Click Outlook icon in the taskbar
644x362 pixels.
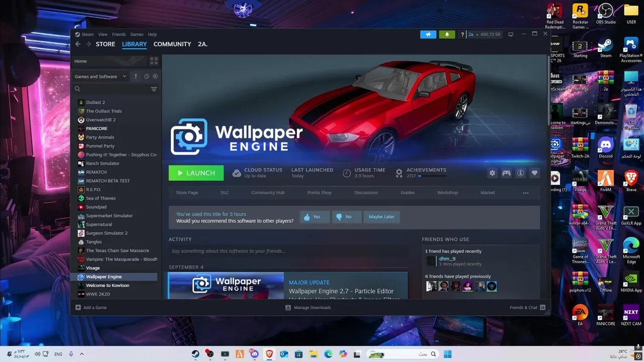[x=284, y=354]
